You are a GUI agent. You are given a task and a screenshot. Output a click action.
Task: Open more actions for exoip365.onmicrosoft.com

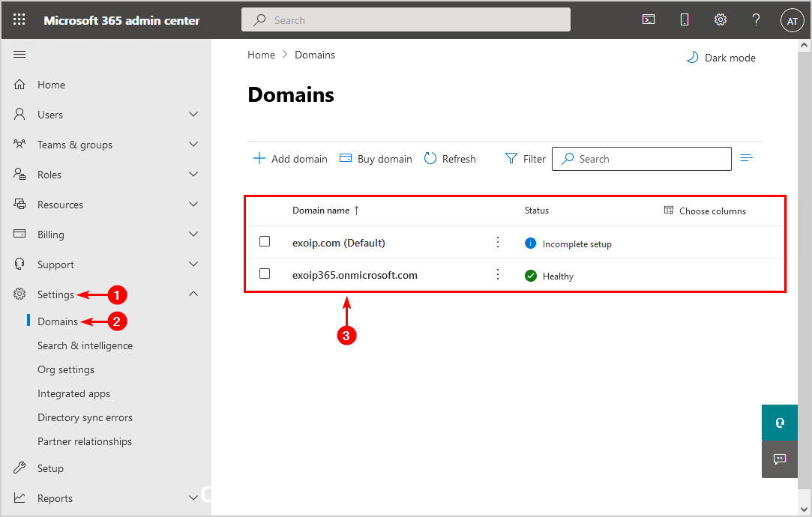[498, 274]
